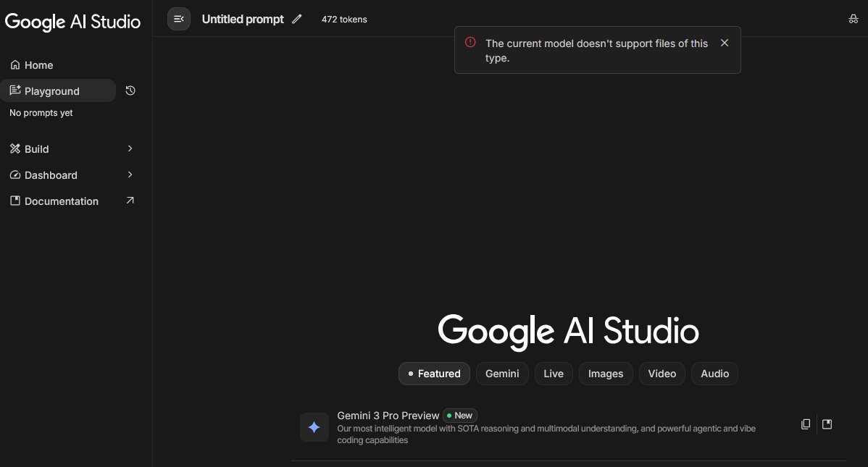Open the Documentation link in sidebar
This screenshot has height=467, width=868.
tap(62, 201)
